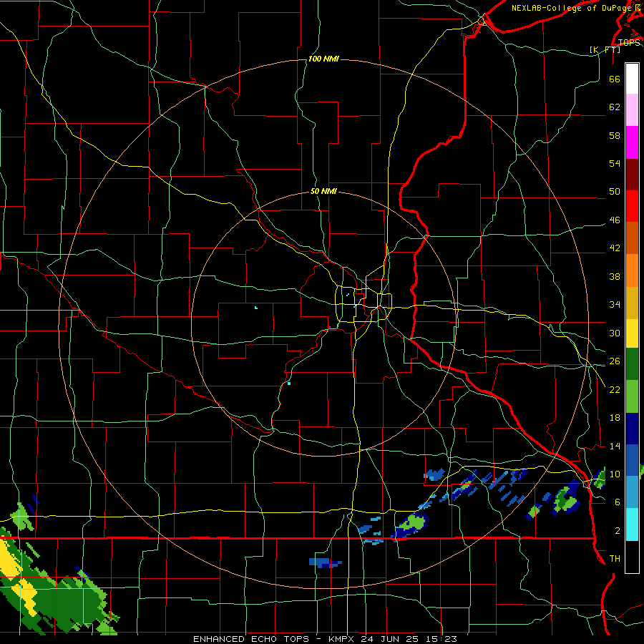Click the white swatch in the legend
Viewport: 644px width, 644px height.
coord(632,79)
